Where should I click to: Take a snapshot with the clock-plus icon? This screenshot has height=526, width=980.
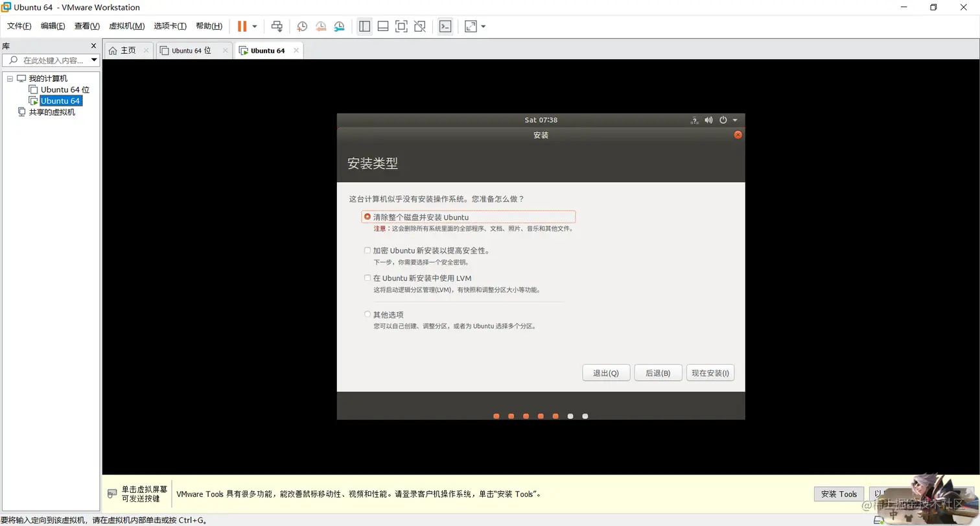coord(302,27)
